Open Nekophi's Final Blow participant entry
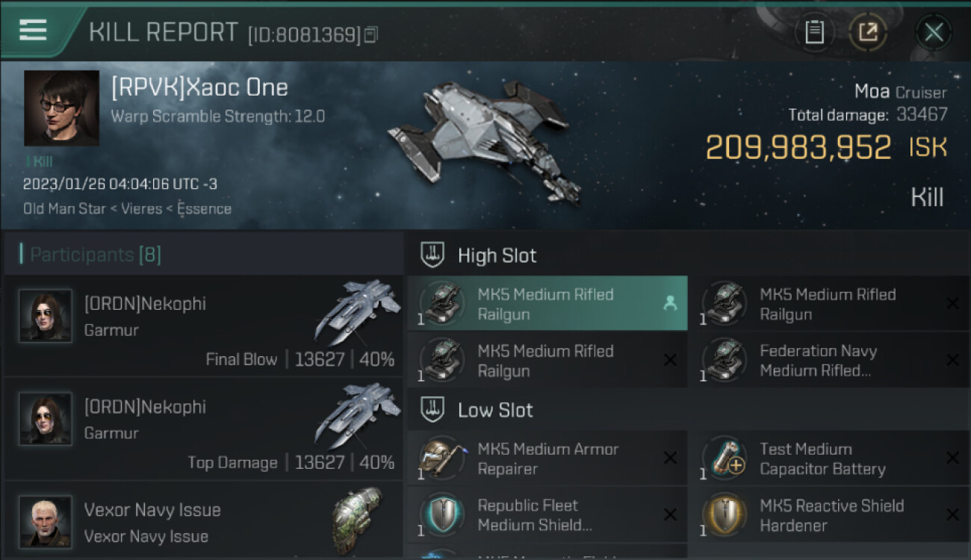This screenshot has width=971, height=560. pyautogui.click(x=203, y=327)
